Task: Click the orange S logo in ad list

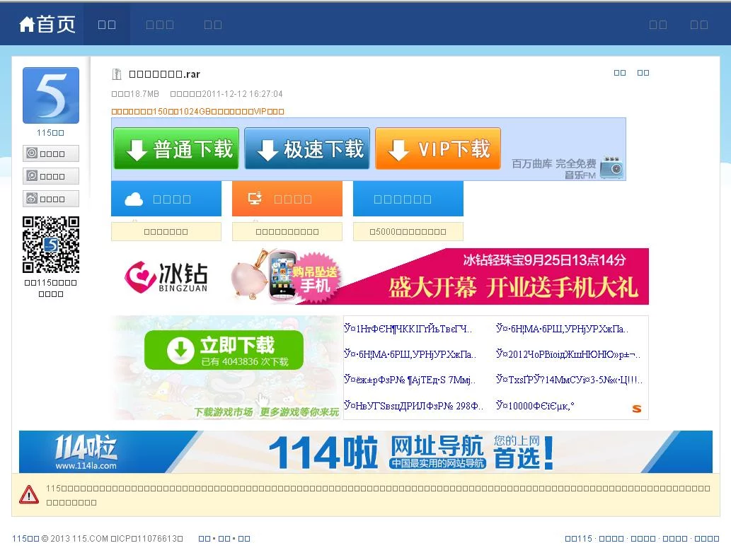Action: 637,409
